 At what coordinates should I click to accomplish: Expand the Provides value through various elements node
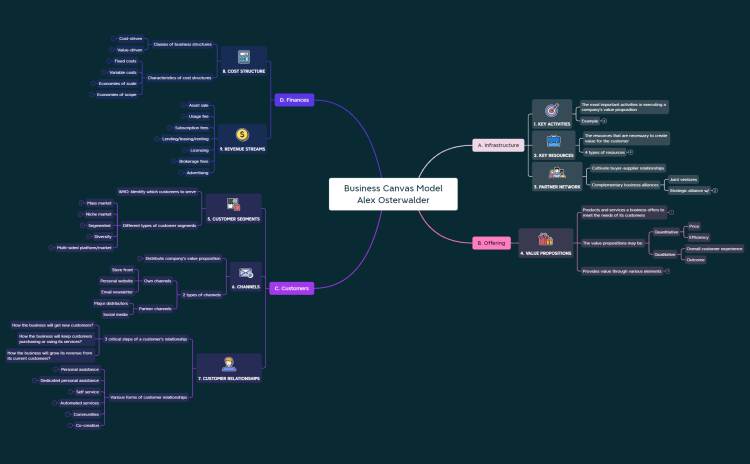[668, 271]
